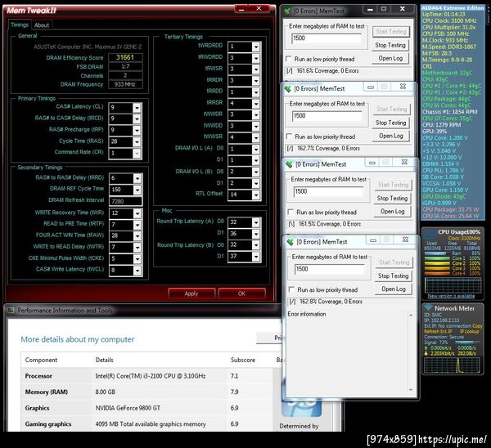Click the 161.5% coverage MemTest title icon
Screen dimensions: 491x448
coord(289,164)
